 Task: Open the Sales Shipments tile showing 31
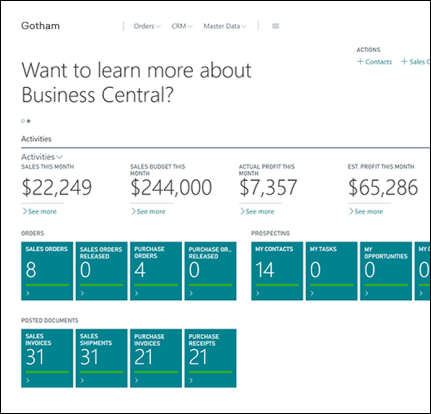pos(102,358)
